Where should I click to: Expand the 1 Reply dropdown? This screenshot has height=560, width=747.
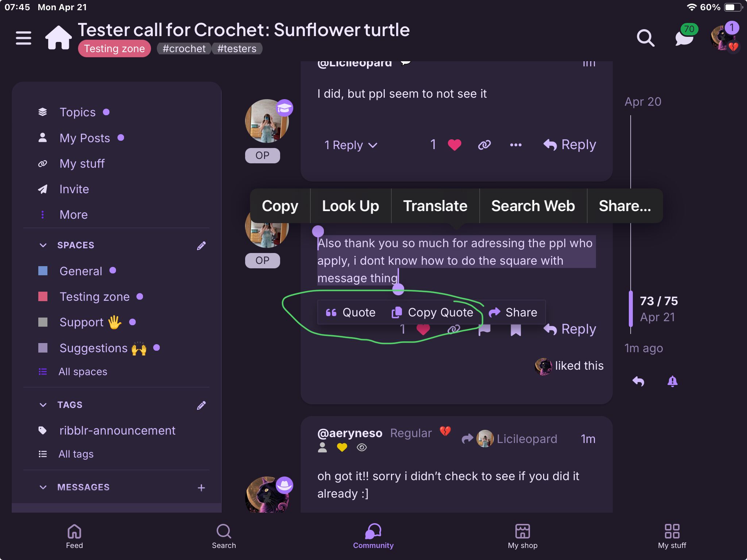(351, 145)
